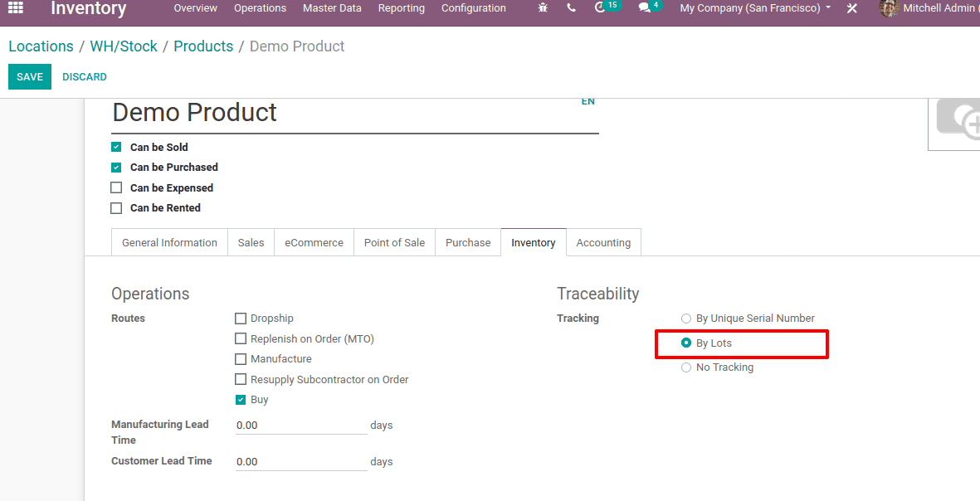Click the tools wrench icon
The image size is (980, 501).
851,8
